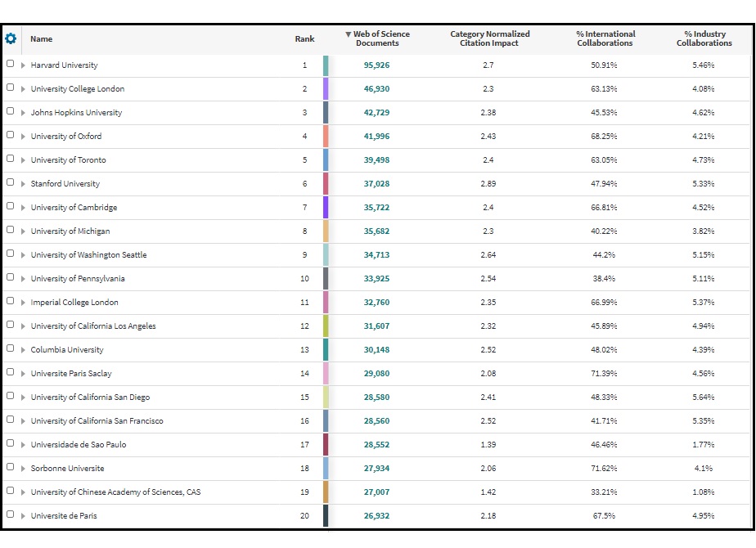Select the Imperial College London checkbox
This screenshot has height=548, width=756.
click(10, 301)
